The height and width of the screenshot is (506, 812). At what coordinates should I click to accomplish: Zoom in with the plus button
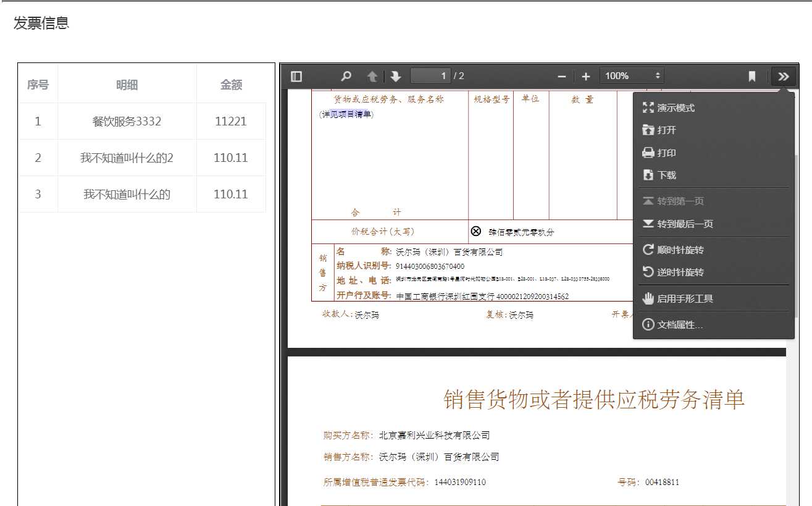tap(586, 76)
